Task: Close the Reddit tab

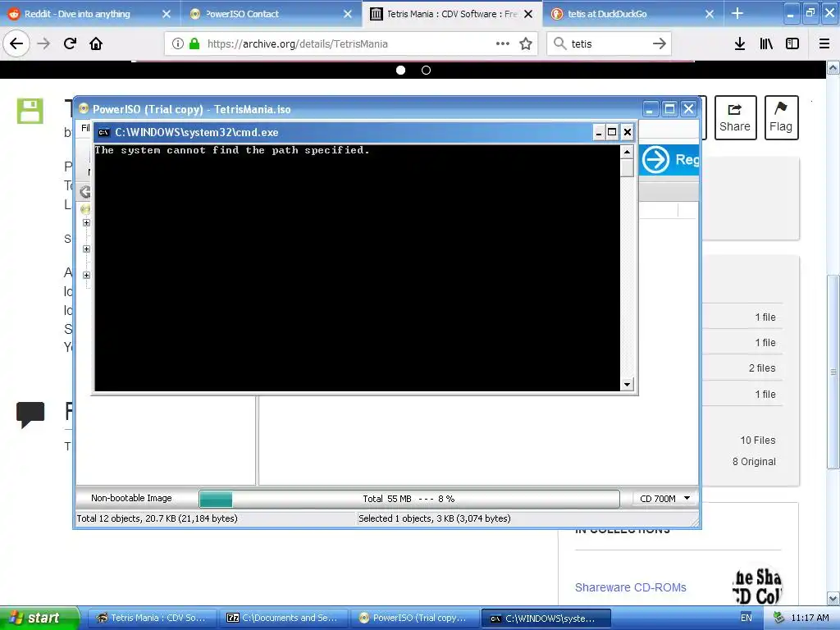Action: pos(167,14)
